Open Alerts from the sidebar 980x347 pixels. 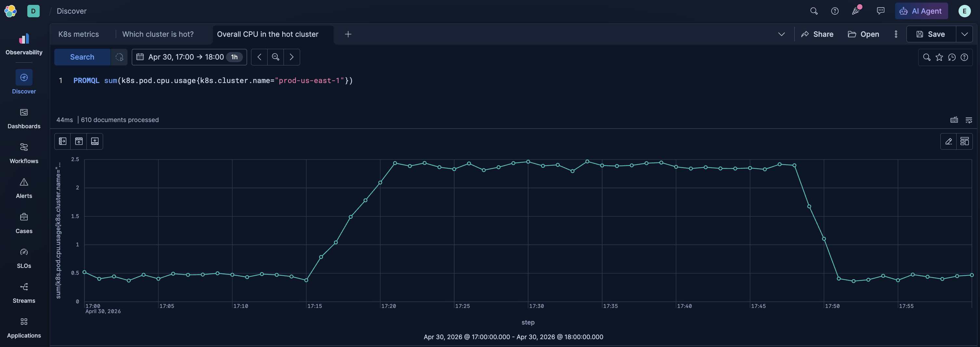pyautogui.click(x=24, y=188)
